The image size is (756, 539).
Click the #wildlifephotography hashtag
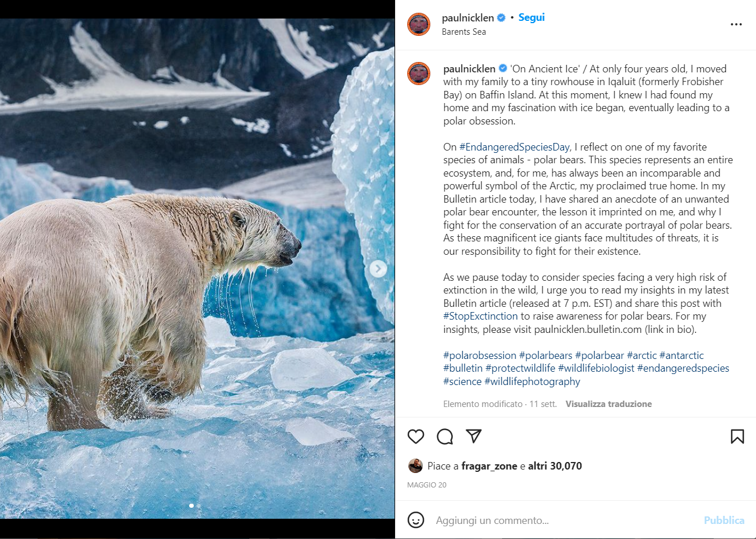tap(532, 382)
